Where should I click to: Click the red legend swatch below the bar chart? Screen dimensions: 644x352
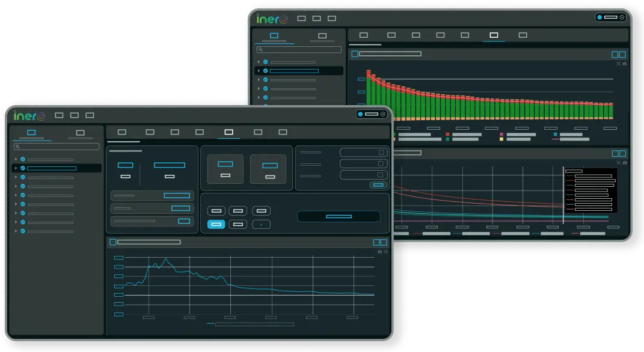[x=448, y=135]
